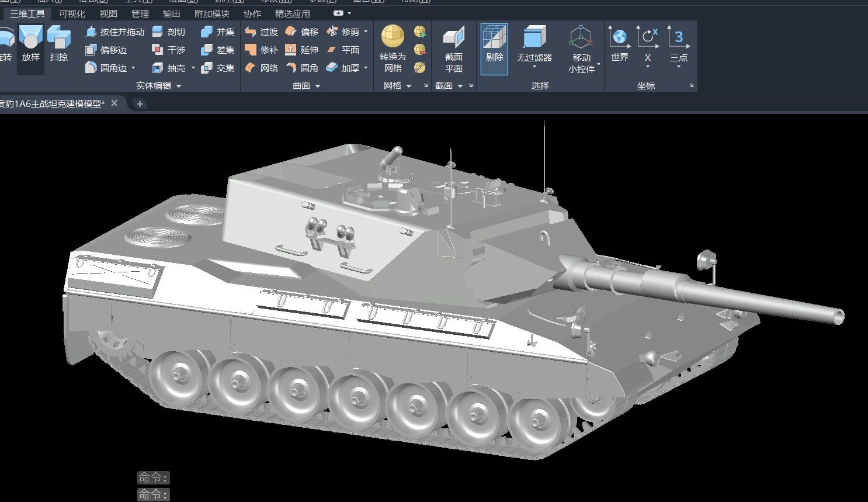Click the mesh sphere icon with red minus

(x=420, y=50)
